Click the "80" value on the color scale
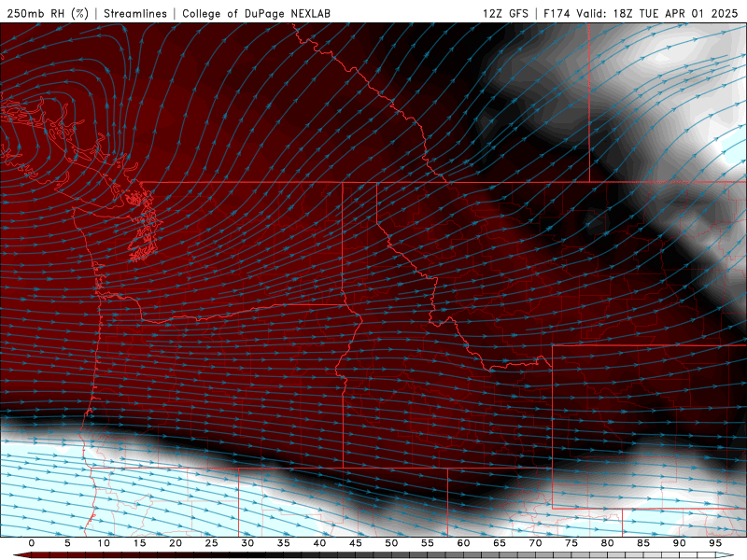 point(607,543)
